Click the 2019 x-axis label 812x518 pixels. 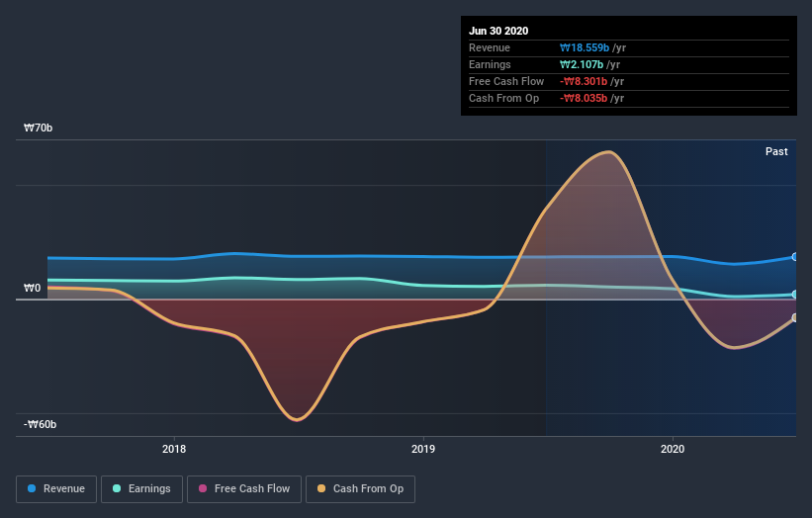coord(423,449)
